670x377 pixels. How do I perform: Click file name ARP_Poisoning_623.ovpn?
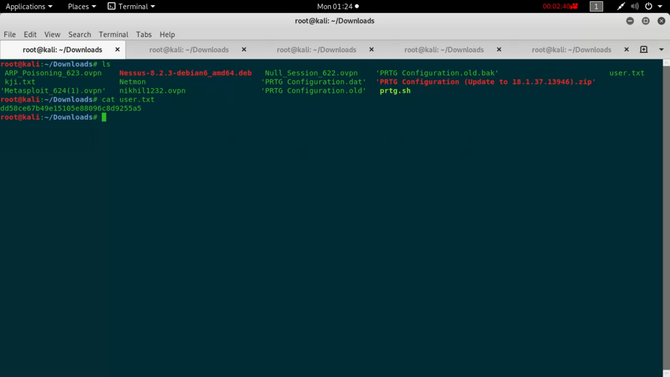coord(53,73)
